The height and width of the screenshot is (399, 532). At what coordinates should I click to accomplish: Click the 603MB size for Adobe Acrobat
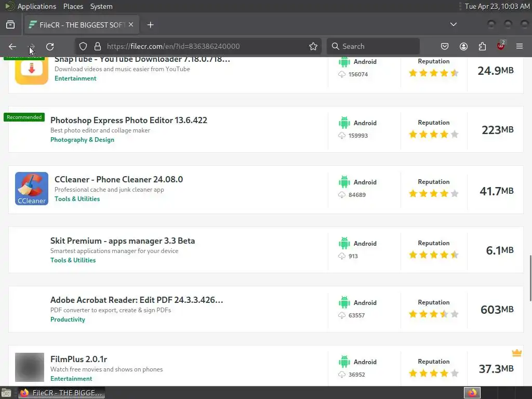[497, 310]
